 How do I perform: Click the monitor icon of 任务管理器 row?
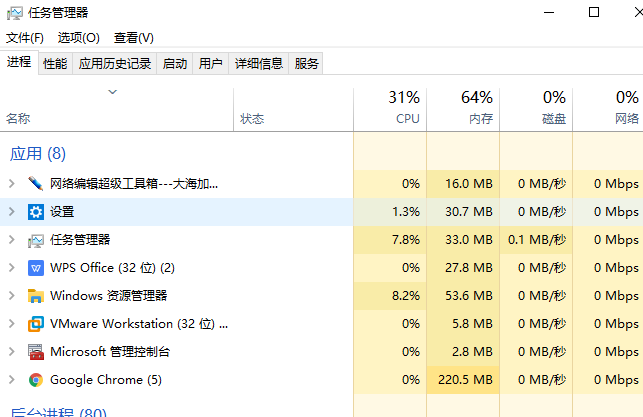36,240
